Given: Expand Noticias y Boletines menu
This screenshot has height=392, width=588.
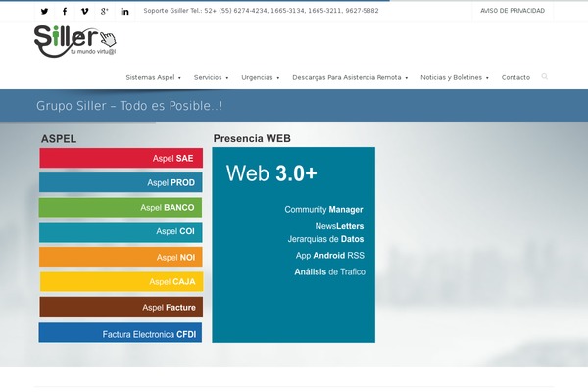Looking at the screenshot, I should coord(455,77).
